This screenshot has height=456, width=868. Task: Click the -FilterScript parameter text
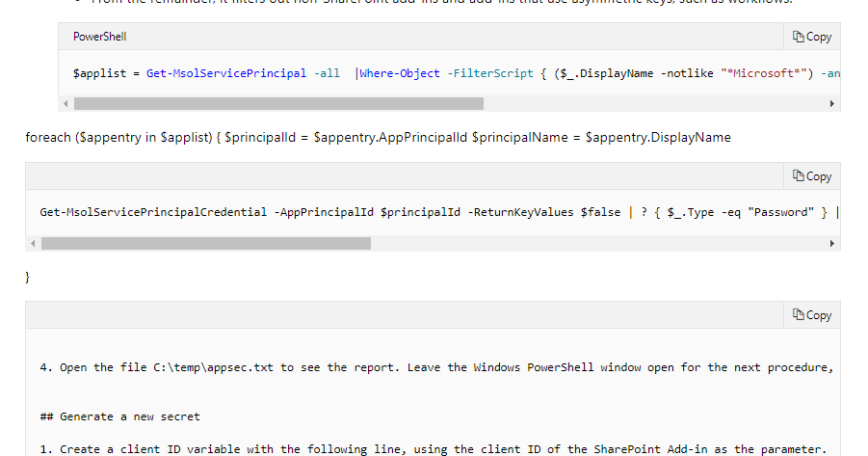(490, 73)
